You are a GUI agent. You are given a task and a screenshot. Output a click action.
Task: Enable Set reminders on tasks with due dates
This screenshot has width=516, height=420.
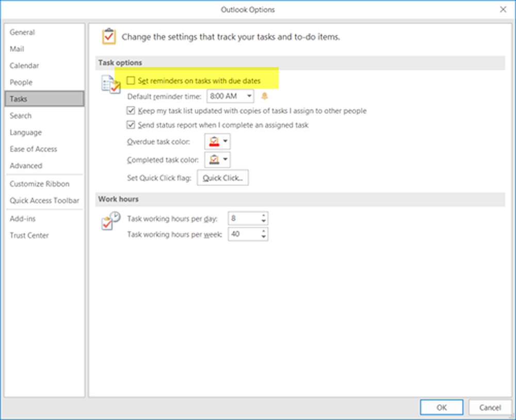tap(131, 81)
